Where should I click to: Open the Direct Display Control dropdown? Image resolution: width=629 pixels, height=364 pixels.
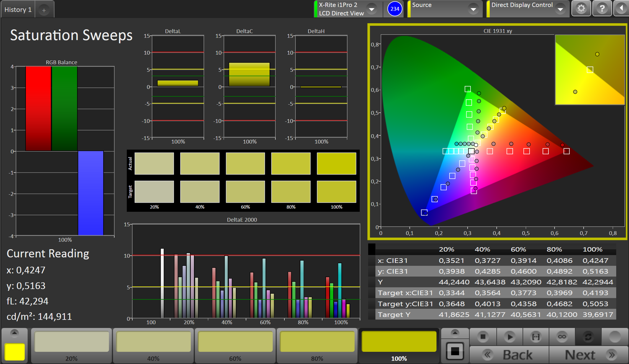point(560,9)
